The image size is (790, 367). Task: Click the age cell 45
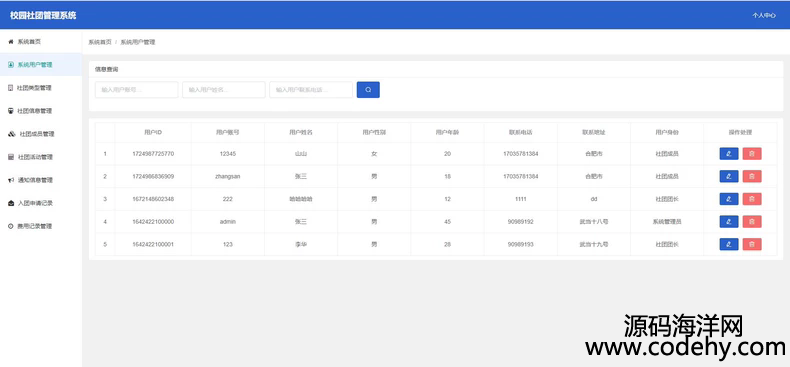point(447,222)
